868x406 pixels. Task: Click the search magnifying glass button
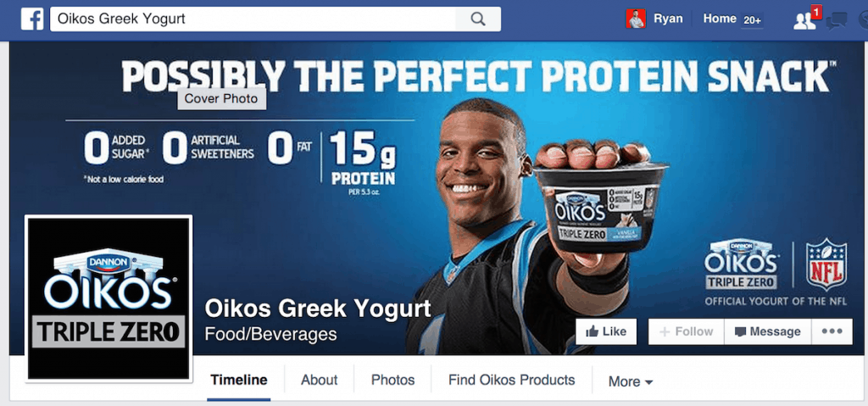[478, 19]
